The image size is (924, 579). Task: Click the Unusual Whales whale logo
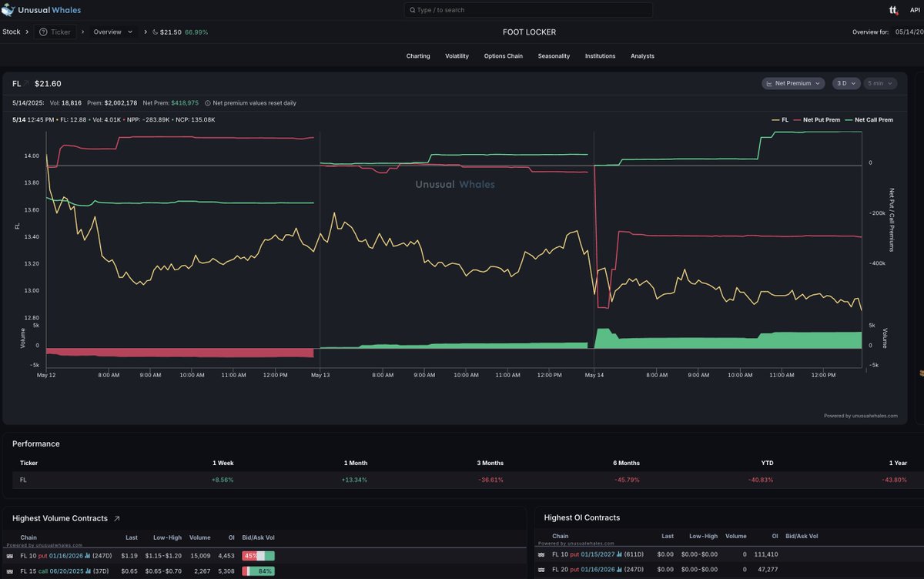coord(8,10)
